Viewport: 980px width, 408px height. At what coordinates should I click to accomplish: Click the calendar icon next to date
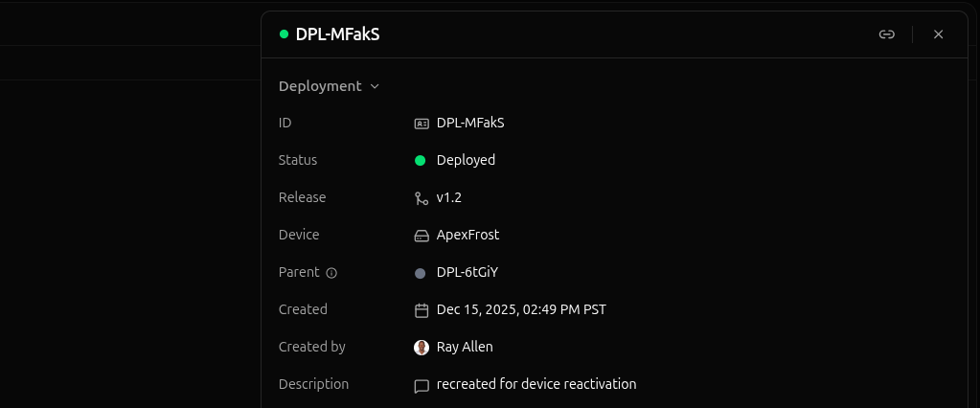click(421, 310)
